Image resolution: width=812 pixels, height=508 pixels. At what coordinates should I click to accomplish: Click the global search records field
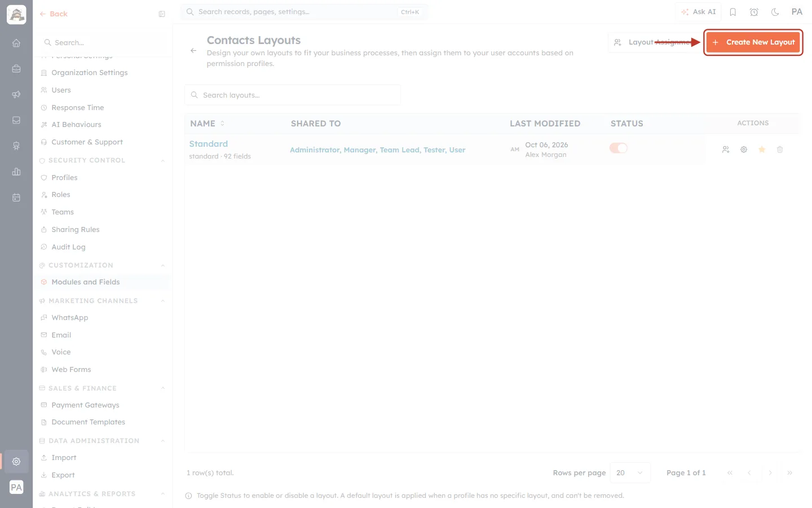coord(304,12)
